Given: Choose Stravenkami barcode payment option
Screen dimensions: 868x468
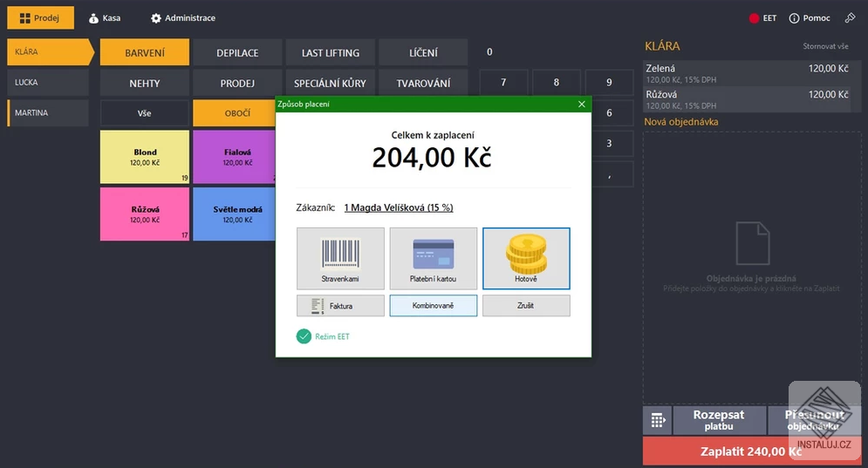Looking at the screenshot, I should click(340, 258).
